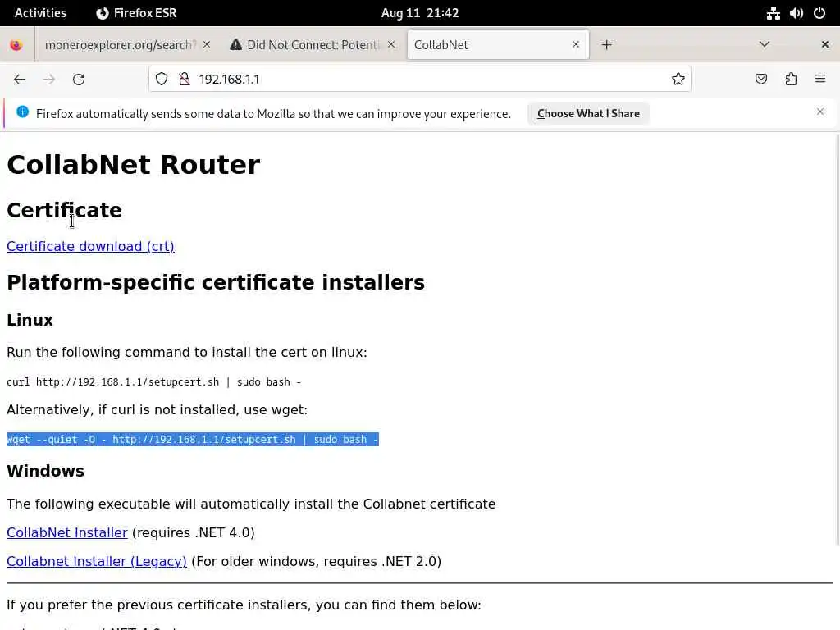Open tracking protection shield icon
Image resolution: width=840 pixels, height=630 pixels.
[162, 80]
